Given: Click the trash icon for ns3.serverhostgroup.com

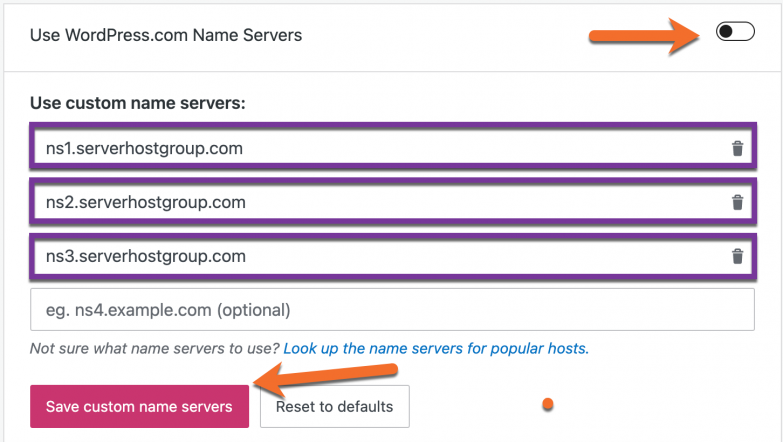Looking at the screenshot, I should point(737,257).
